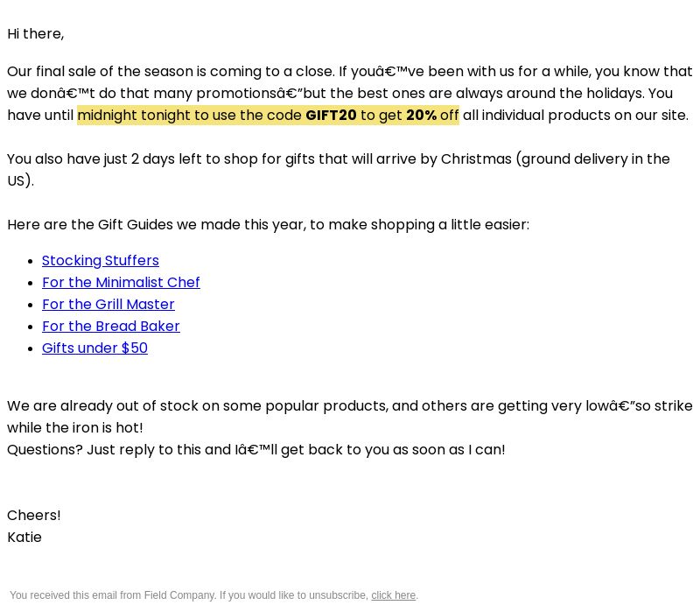Click the bold 20% discount text
This screenshot has height=605, width=700.
pos(421,116)
